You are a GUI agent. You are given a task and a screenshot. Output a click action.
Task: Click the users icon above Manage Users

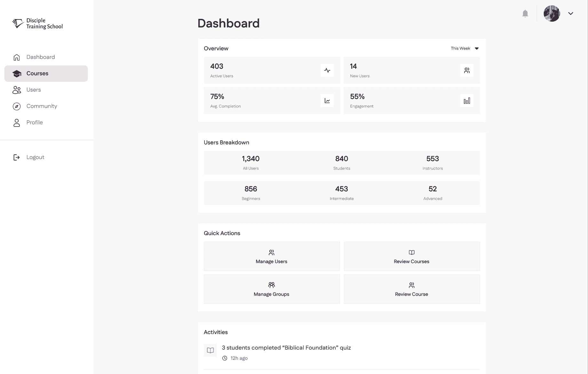271,253
